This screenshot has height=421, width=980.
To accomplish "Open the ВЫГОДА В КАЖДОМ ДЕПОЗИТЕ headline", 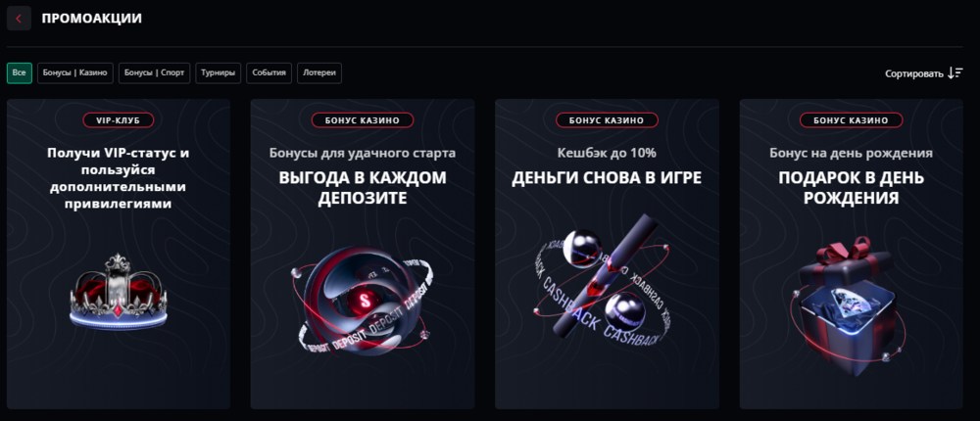I will pyautogui.click(x=363, y=188).
